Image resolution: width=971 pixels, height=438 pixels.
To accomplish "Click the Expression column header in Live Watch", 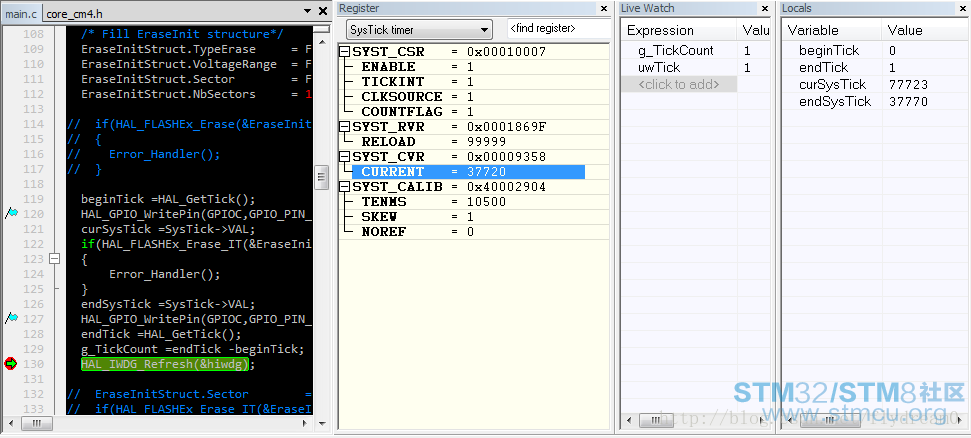I will tap(660, 30).
